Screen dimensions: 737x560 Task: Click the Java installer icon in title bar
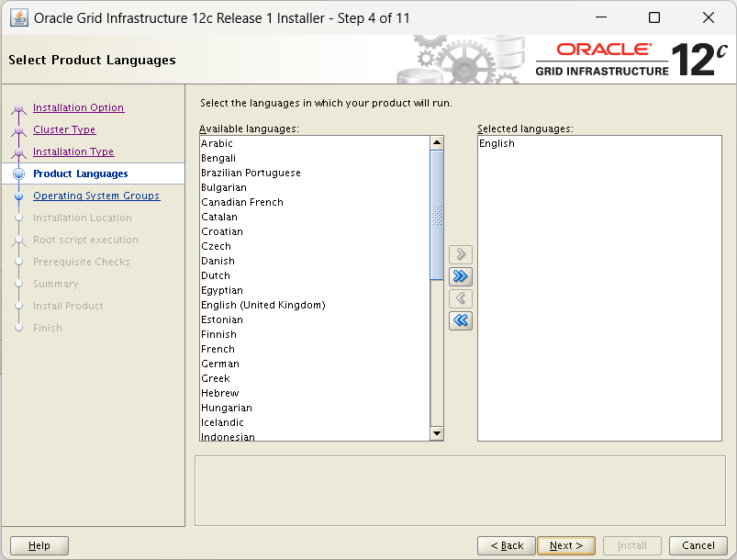tap(18, 17)
